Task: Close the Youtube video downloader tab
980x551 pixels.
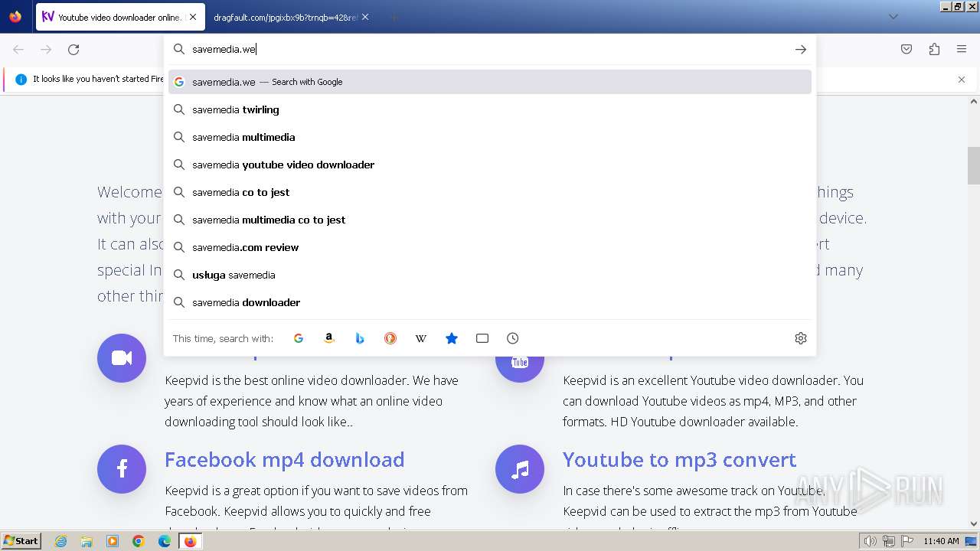Action: pos(192,17)
